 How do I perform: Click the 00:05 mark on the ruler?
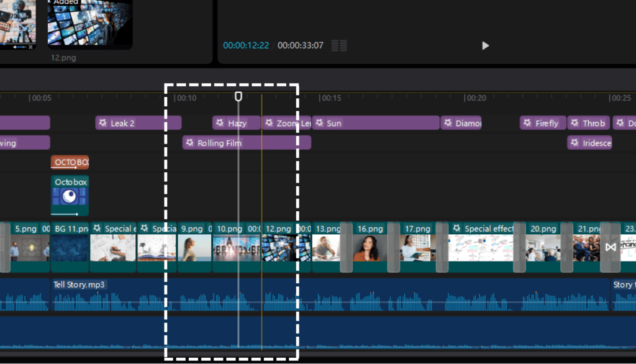[x=40, y=98]
